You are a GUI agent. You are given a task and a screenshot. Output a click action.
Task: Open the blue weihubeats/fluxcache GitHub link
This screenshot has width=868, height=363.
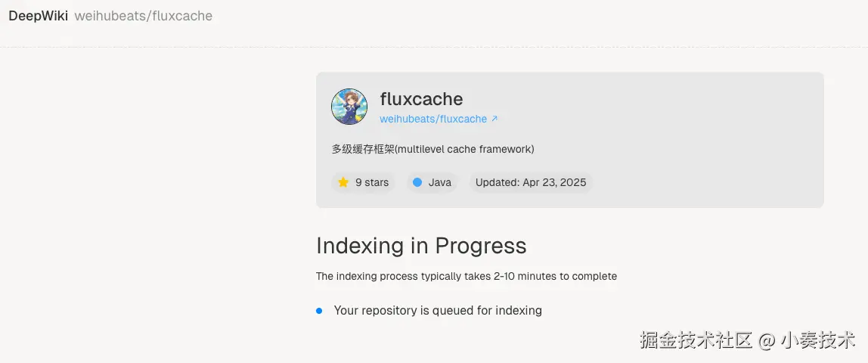[x=433, y=119]
